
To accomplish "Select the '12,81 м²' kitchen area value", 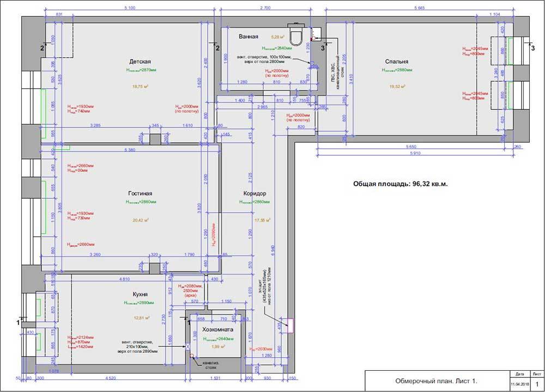I will coord(142,318).
